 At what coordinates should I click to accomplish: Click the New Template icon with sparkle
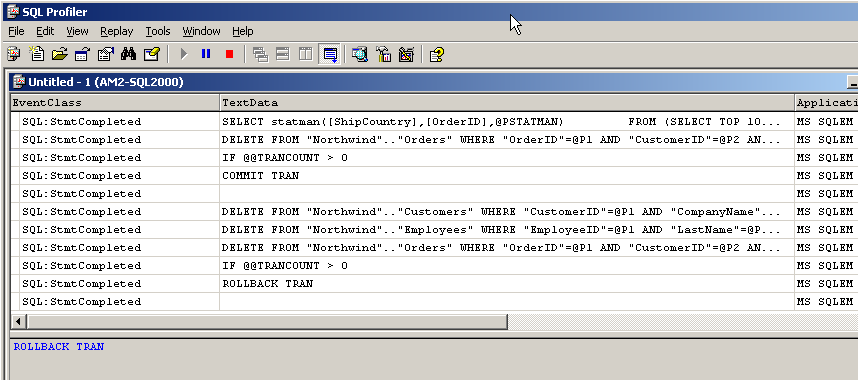(x=36, y=54)
